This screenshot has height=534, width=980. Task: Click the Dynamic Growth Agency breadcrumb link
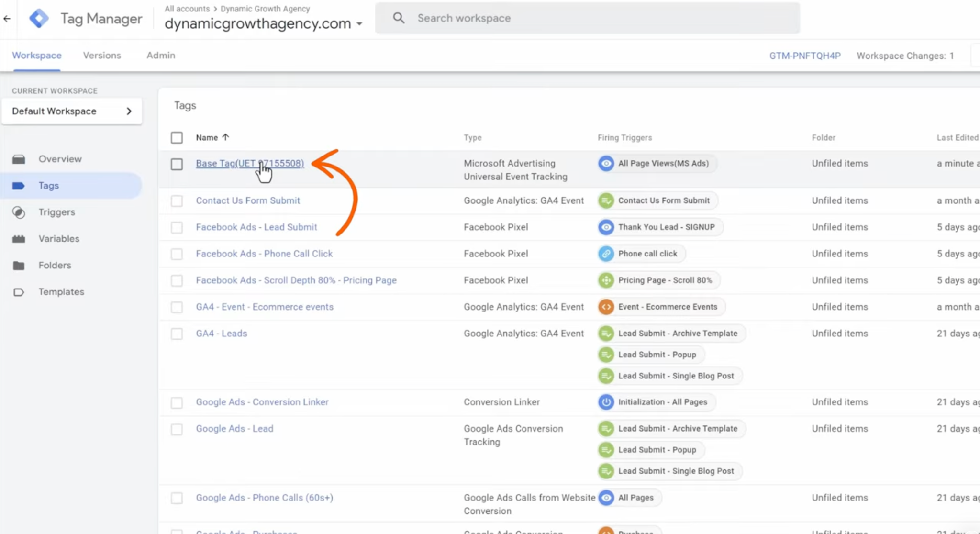[x=265, y=9]
